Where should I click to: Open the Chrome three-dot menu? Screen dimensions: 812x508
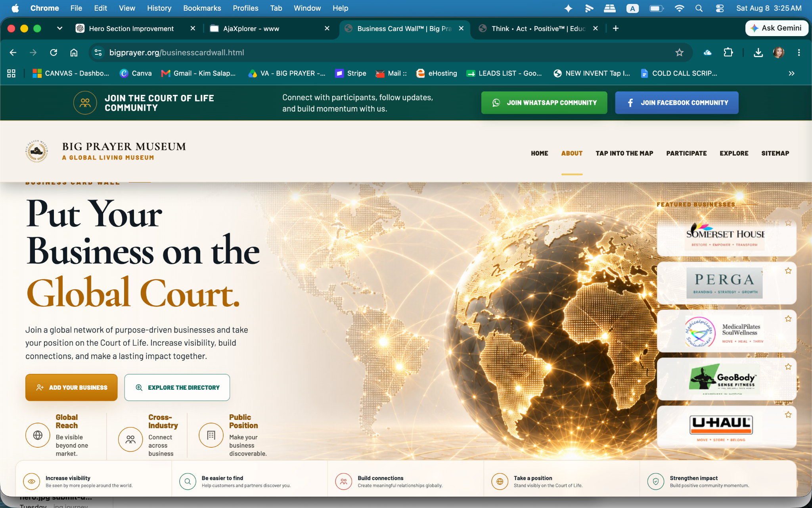pos(799,52)
